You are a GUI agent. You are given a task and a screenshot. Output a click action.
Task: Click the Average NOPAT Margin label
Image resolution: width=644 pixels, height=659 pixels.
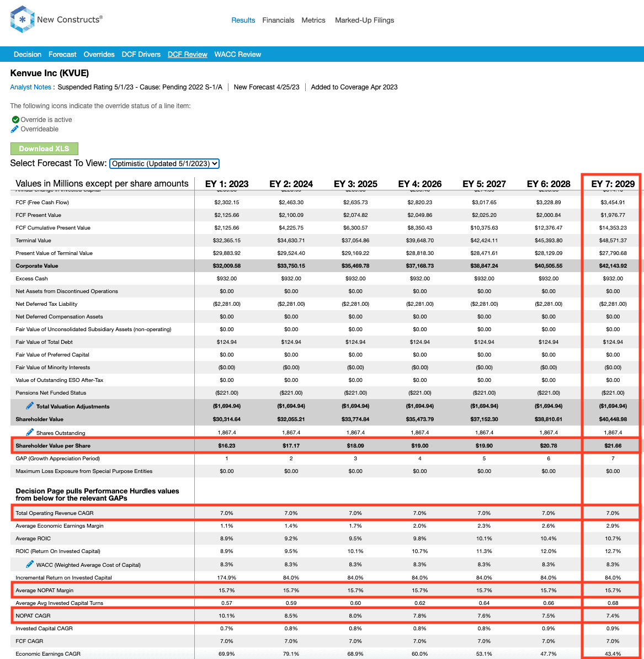45,590
